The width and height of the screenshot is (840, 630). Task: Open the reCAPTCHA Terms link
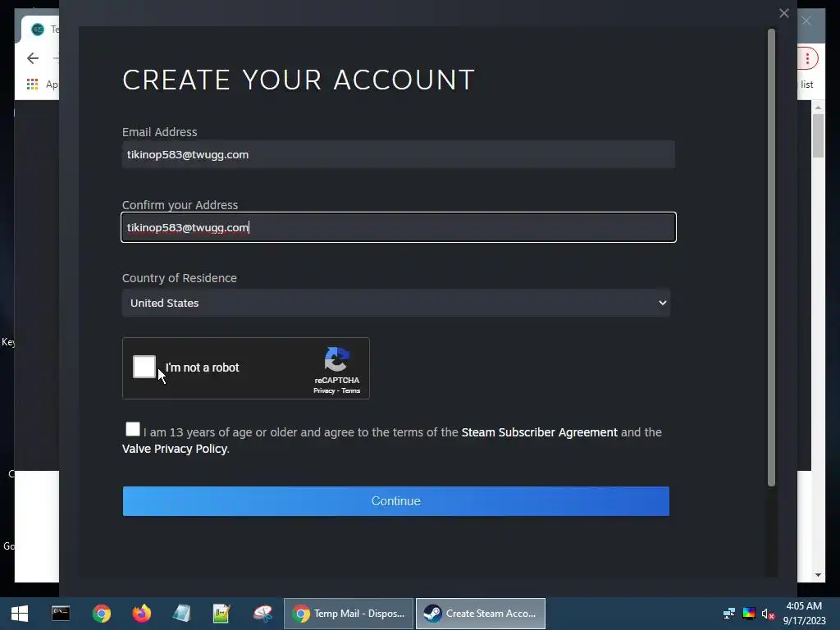(x=351, y=391)
